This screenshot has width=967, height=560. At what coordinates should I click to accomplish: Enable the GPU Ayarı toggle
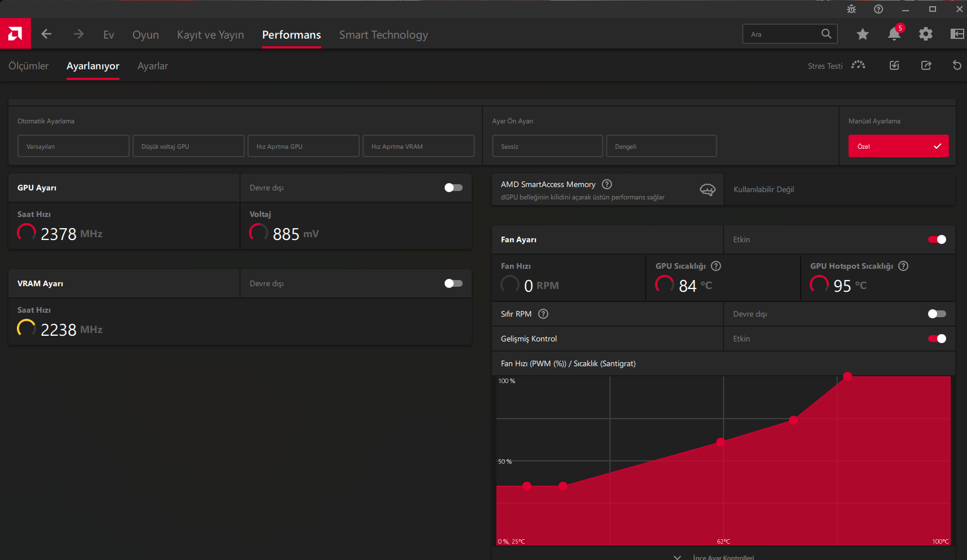[454, 188]
